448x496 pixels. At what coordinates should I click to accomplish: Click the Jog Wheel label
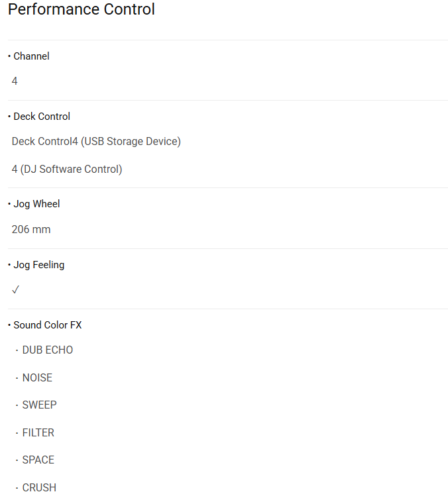(x=36, y=204)
